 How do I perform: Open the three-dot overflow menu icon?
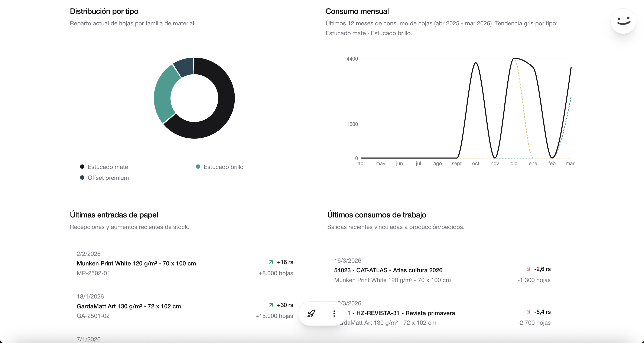coord(334,314)
